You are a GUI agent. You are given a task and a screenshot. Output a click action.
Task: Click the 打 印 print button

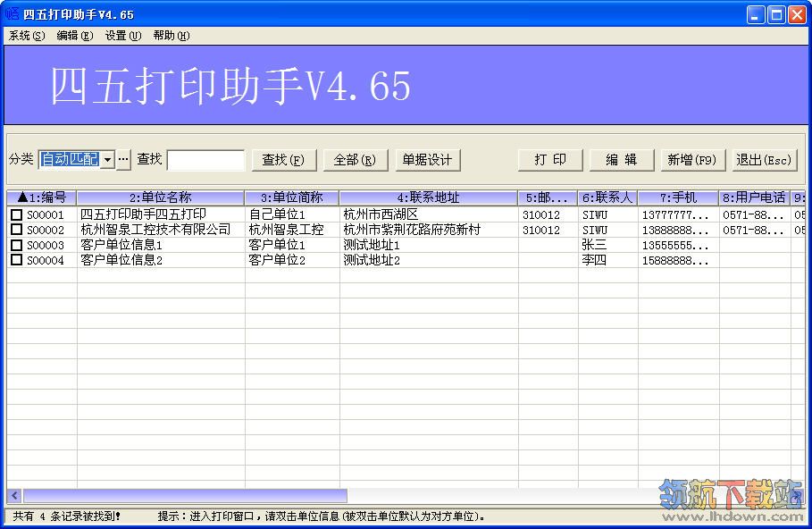coord(550,160)
